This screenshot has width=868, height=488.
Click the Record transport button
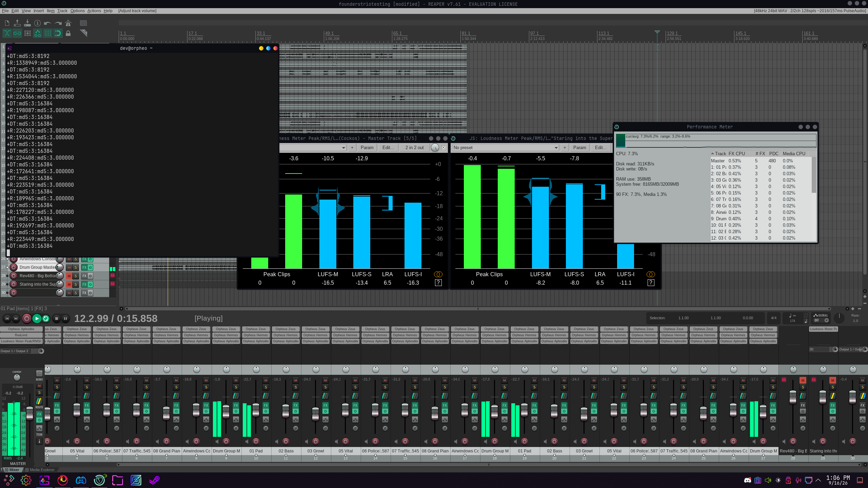pyautogui.click(x=26, y=319)
